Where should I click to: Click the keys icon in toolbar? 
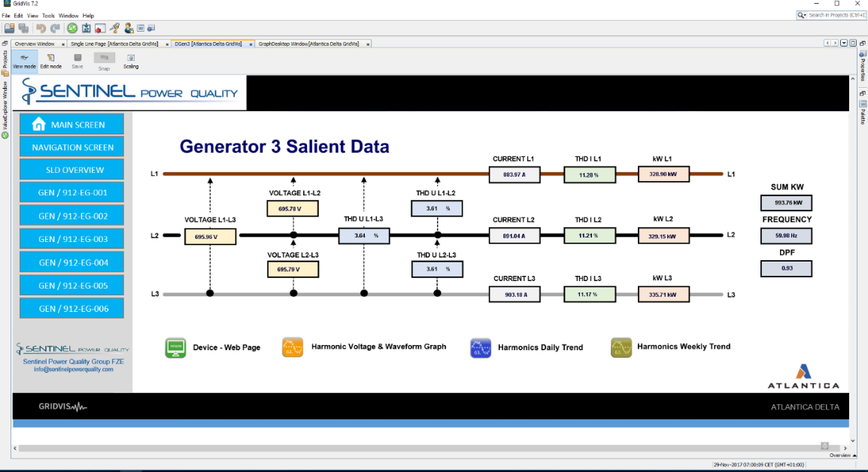(x=114, y=28)
